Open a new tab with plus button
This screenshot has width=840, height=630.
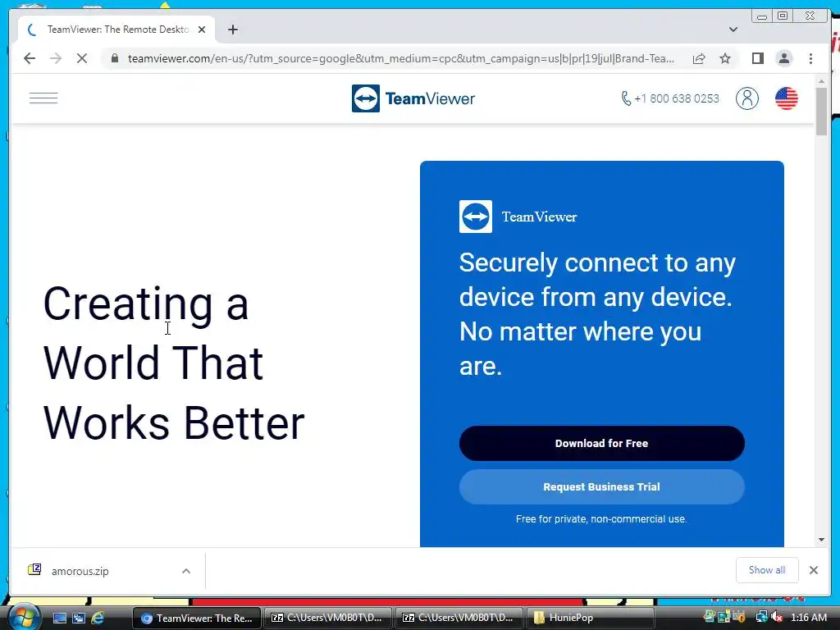[x=232, y=30]
